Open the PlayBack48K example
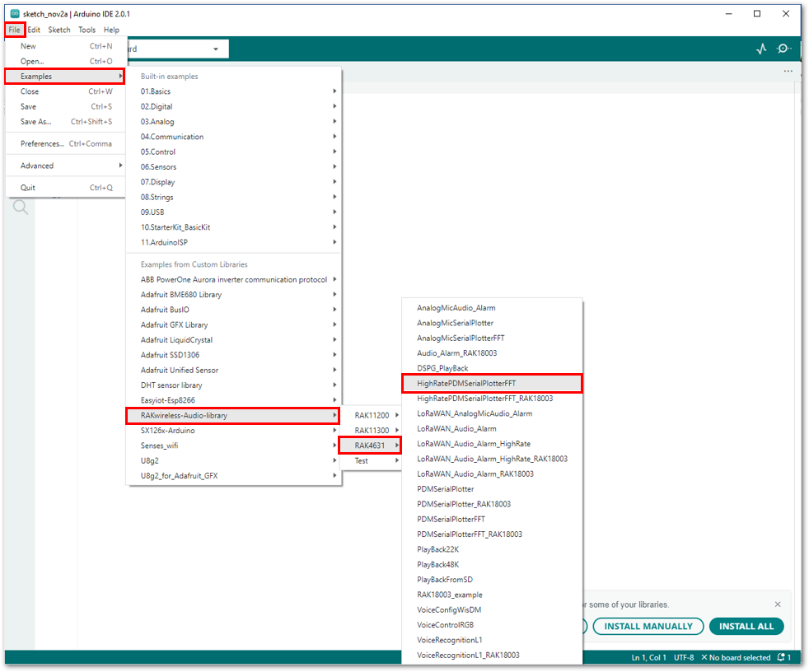 [492, 565]
